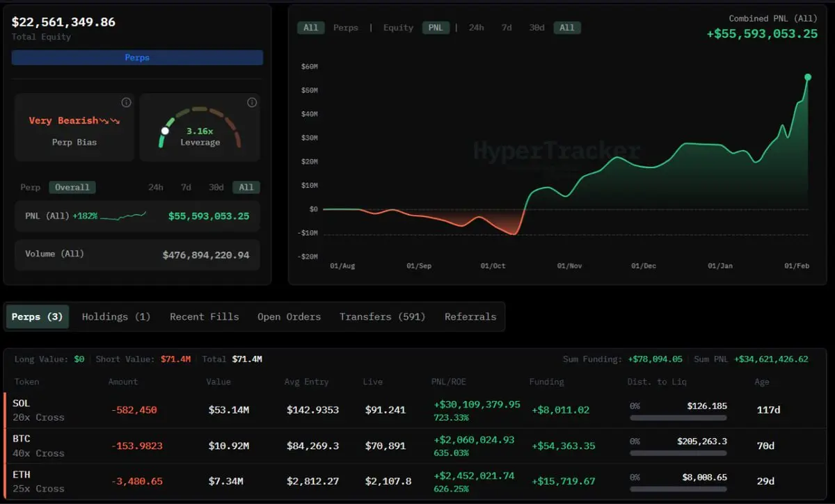The image size is (835, 504).
Task: Select 24h range in stats panel
Action: coord(156,187)
